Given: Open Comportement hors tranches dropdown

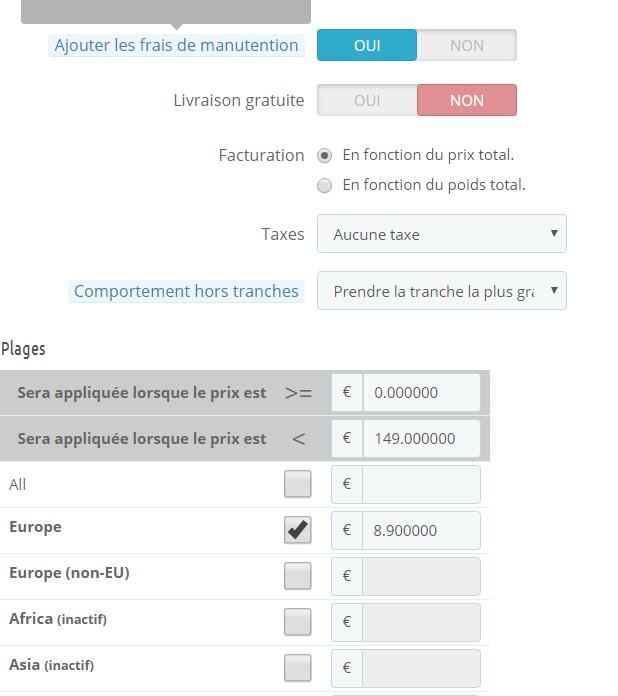Looking at the screenshot, I should click(442, 291).
